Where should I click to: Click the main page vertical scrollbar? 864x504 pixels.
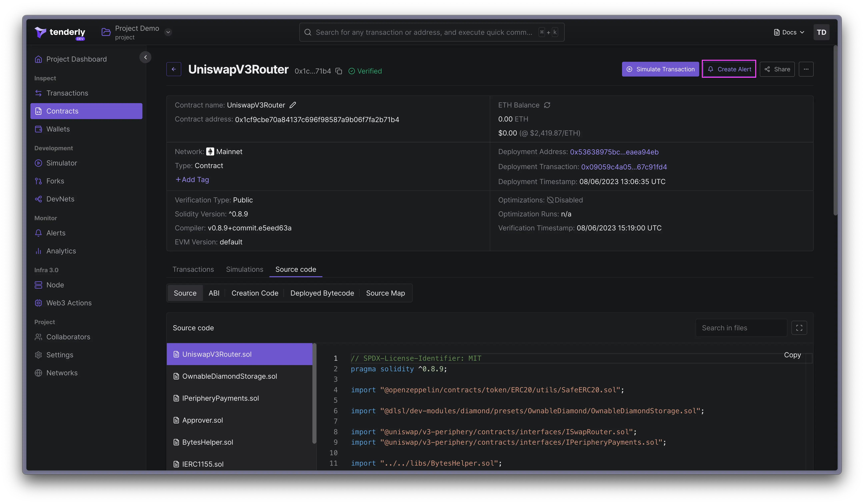pos(835,131)
